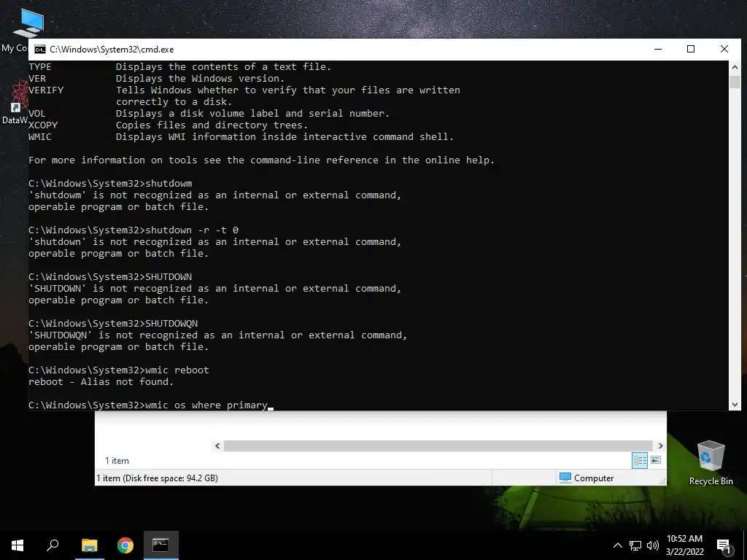Click the cmd.exe window title text
The image size is (747, 560).
pyautogui.click(x=112, y=50)
